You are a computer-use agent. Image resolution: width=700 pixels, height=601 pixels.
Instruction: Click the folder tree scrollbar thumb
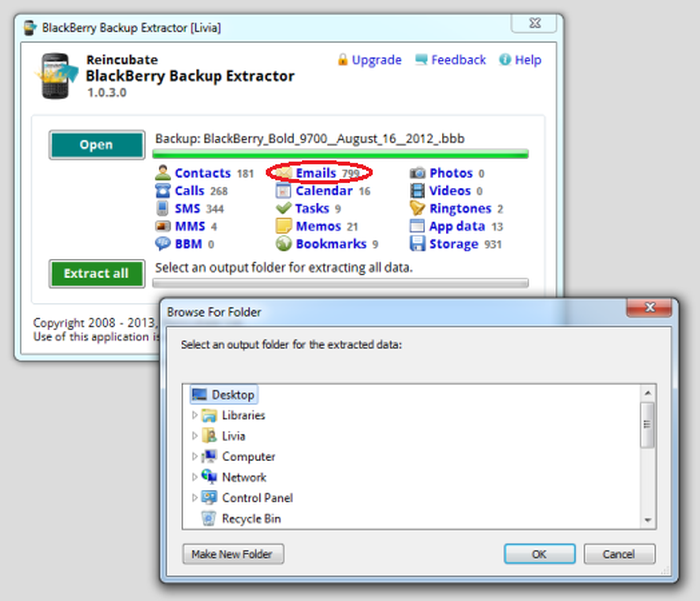[647, 425]
